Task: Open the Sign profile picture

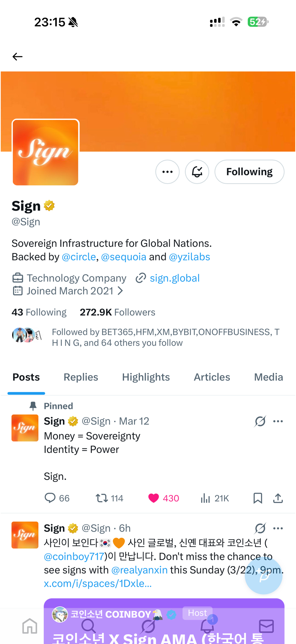Action: (45, 152)
